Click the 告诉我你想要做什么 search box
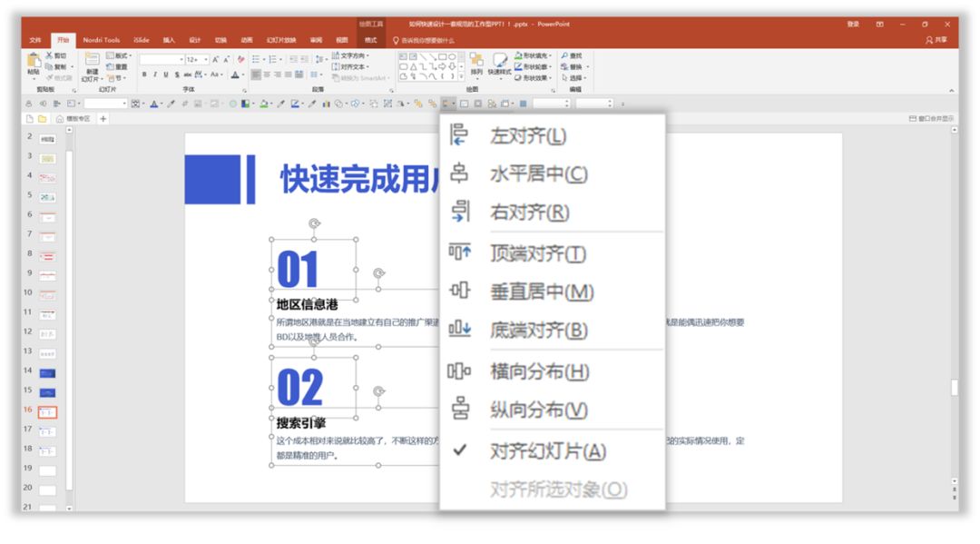This screenshot has width=980, height=544. (x=423, y=41)
